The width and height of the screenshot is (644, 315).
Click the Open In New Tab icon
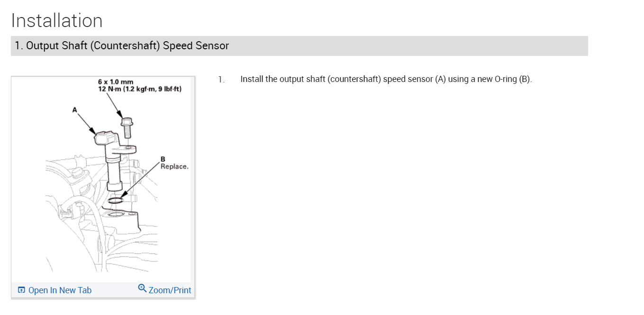[21, 290]
